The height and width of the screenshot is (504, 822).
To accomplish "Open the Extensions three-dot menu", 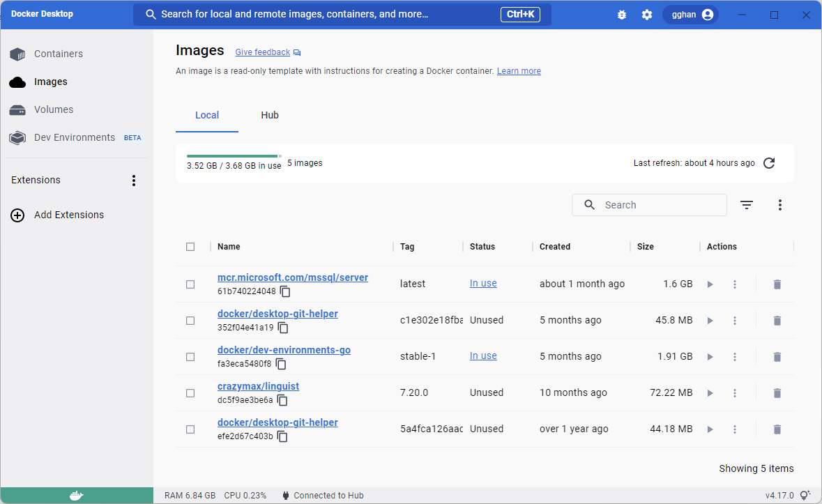I will [x=134, y=181].
